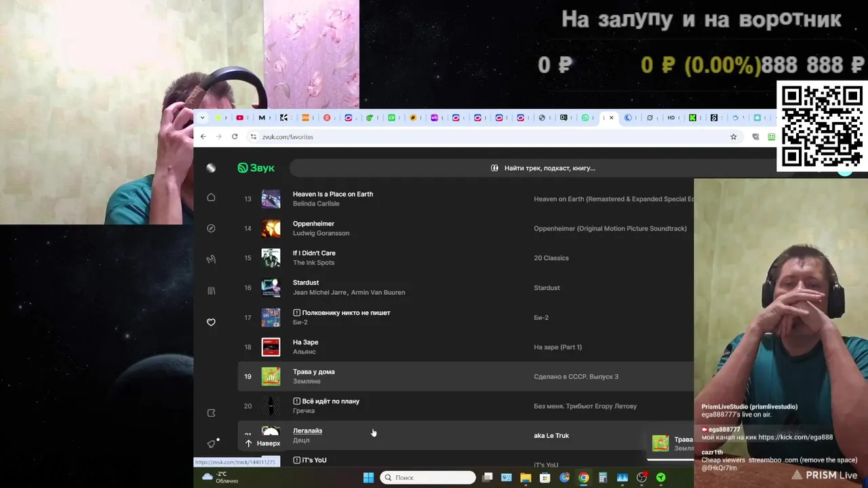The width and height of the screenshot is (868, 488).
Task: Open the track Всё идёт по плану
Action: [330, 401]
